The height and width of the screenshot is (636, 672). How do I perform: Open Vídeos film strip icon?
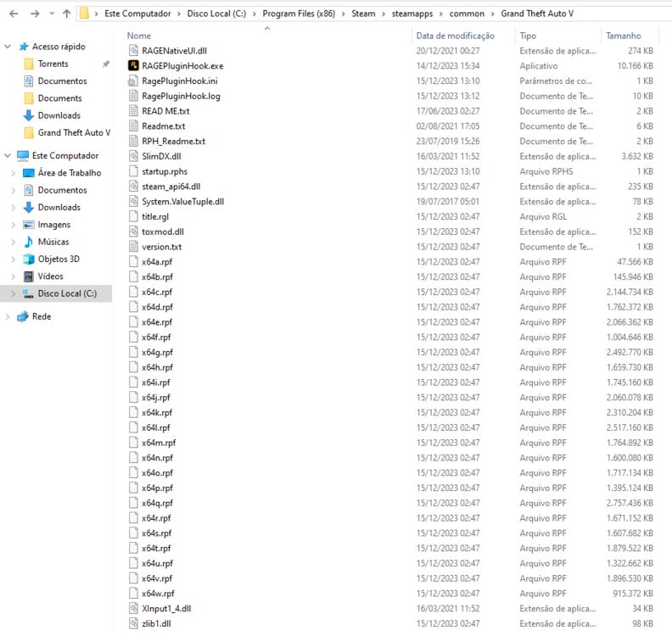(29, 276)
